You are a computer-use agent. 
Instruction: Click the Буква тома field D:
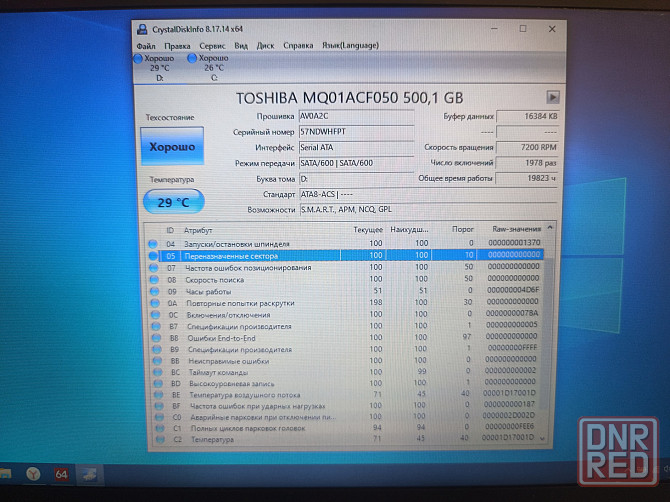[x=356, y=179]
